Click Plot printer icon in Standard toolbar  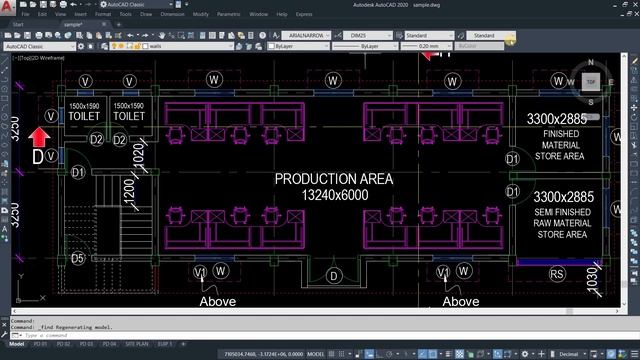(38, 36)
